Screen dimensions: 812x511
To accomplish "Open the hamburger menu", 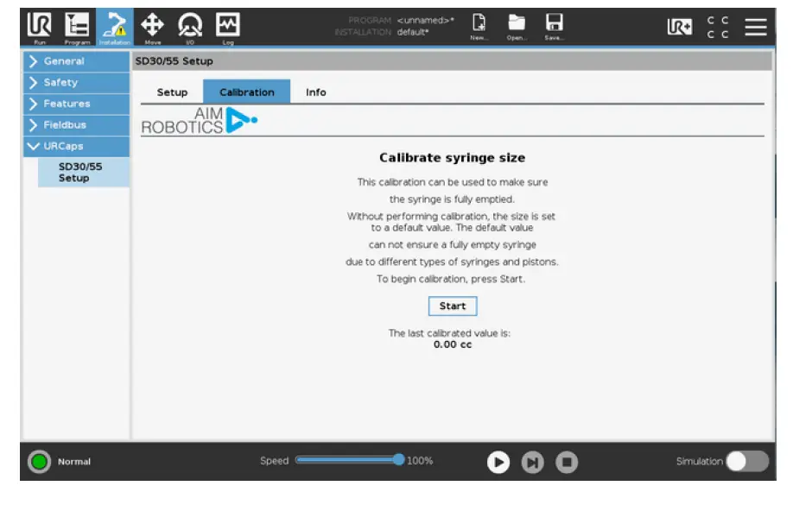I will tap(756, 27).
